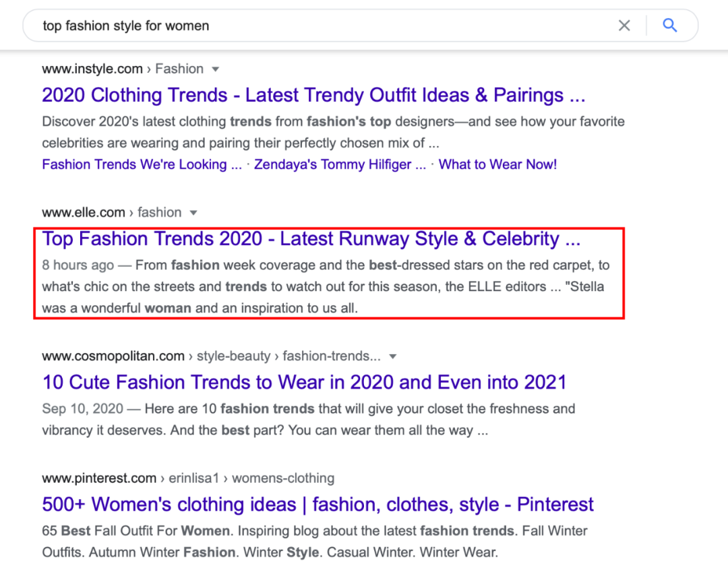Image resolution: width=728 pixels, height=584 pixels.
Task: Click the 'style-beauty' breadcrumb in Cosmopolitan result
Action: pos(233,356)
